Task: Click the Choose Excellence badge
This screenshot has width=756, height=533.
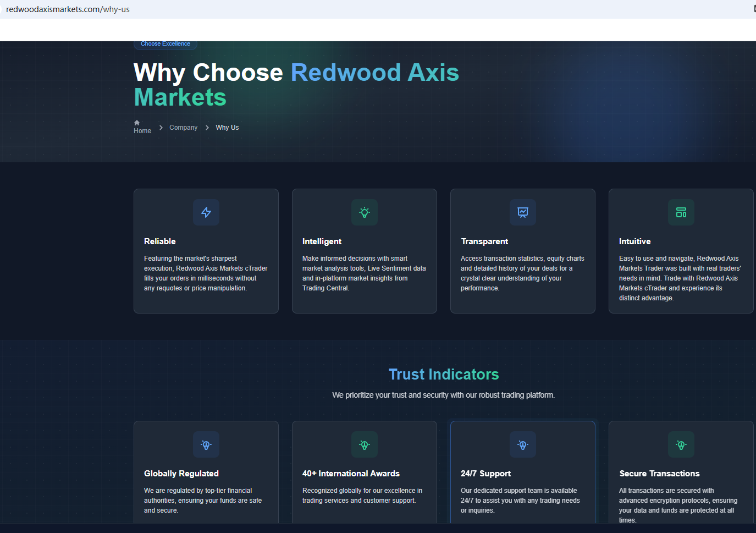Action: 165,44
